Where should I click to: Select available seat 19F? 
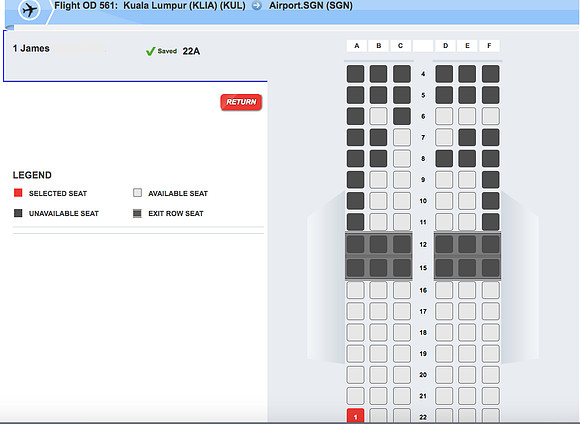(490, 353)
